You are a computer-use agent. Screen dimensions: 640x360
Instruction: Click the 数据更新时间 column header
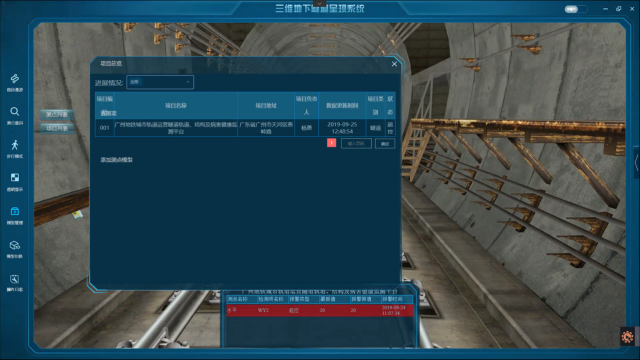pos(342,106)
